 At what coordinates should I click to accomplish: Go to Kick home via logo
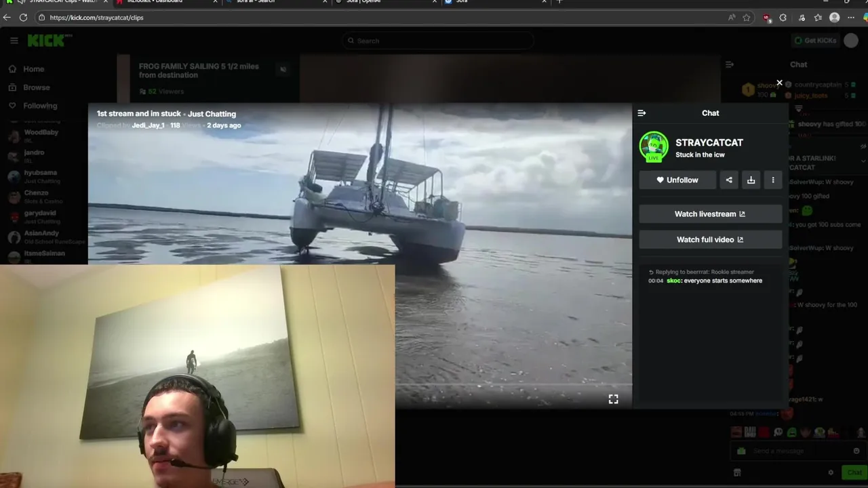pyautogui.click(x=50, y=41)
